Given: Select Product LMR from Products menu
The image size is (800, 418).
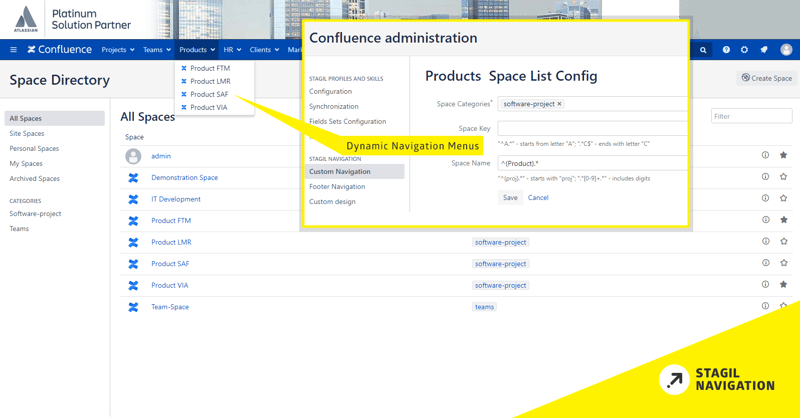Looking at the screenshot, I should pos(210,81).
